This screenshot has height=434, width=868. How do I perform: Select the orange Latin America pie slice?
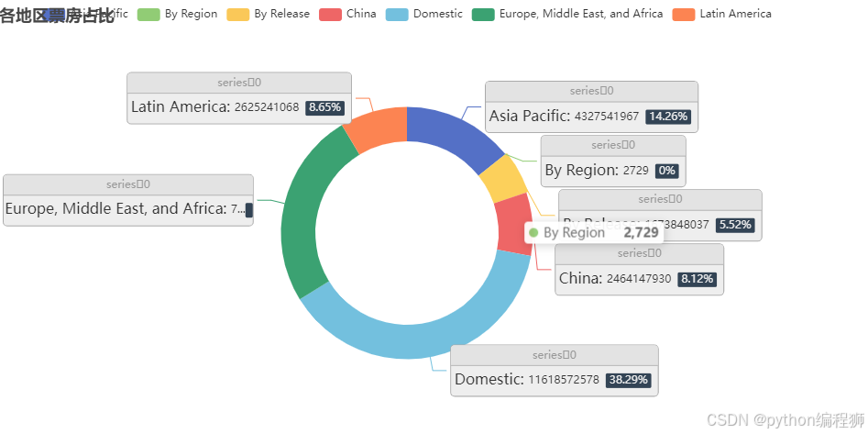tap(379, 128)
